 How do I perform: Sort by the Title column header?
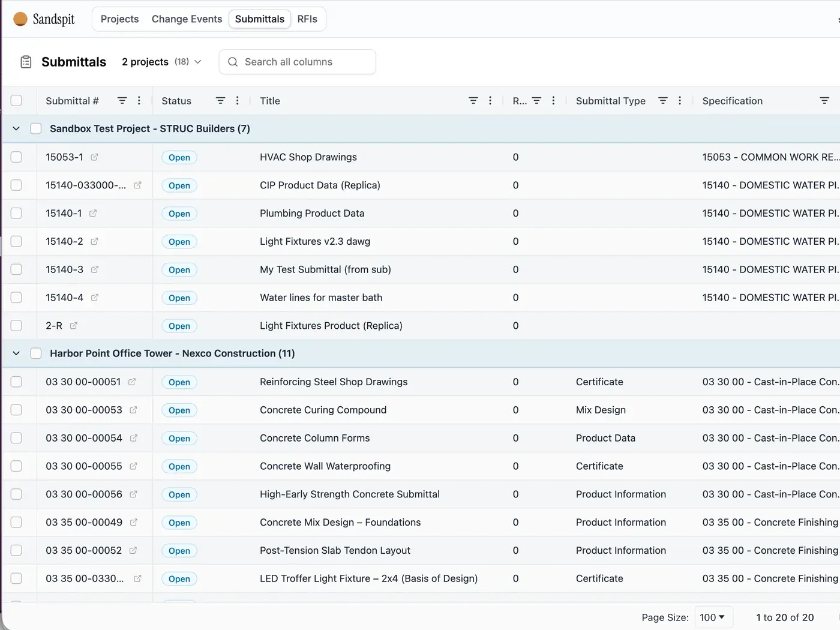click(x=270, y=101)
